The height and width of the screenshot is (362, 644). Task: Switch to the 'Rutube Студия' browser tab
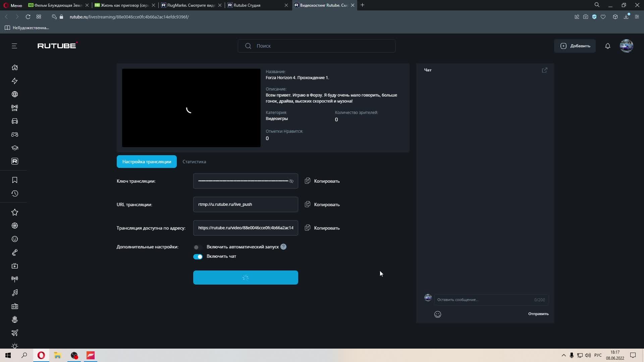point(255,5)
